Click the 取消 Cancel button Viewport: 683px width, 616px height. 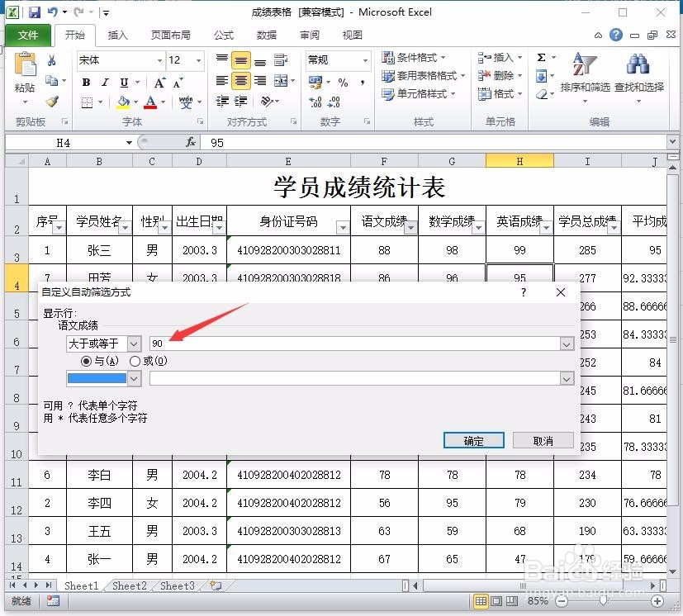[543, 440]
